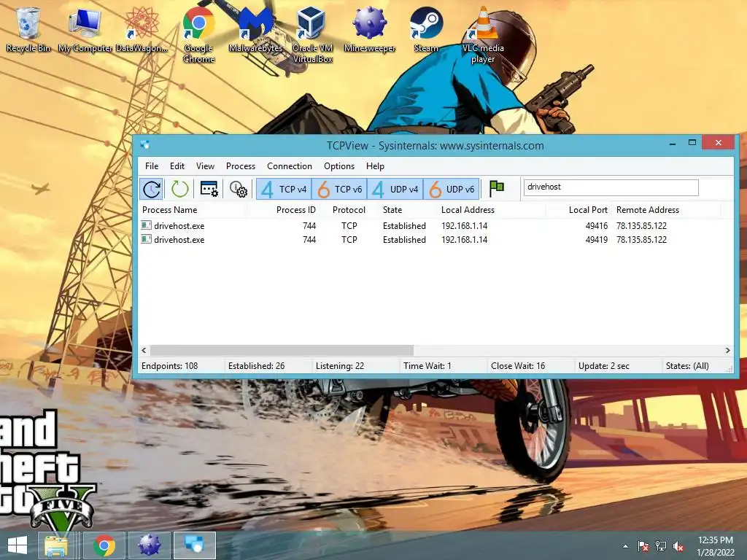Open the TCPView options window icon
Screen dimensions: 747x560
(209, 189)
